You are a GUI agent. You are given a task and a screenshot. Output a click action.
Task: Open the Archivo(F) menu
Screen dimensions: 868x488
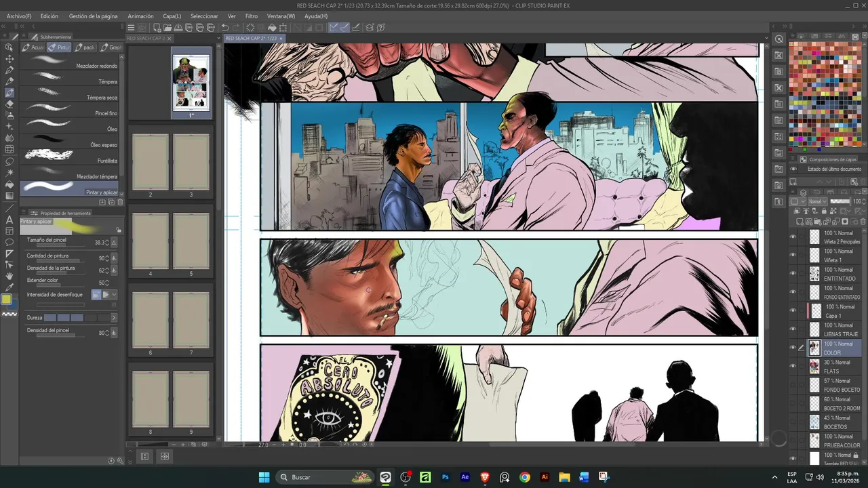coord(19,16)
